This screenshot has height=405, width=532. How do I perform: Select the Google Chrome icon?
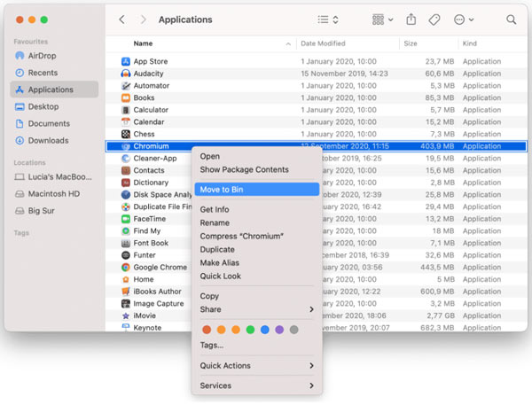[x=126, y=268]
